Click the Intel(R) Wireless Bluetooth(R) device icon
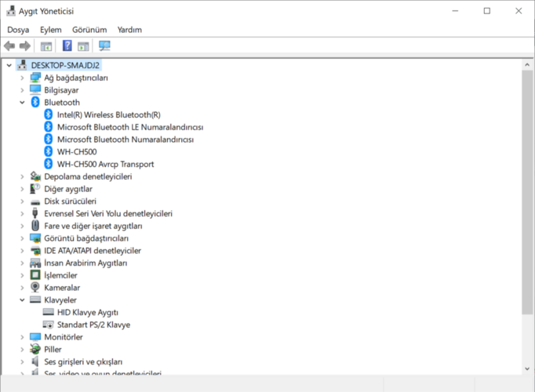The height and width of the screenshot is (392, 535). [49, 114]
